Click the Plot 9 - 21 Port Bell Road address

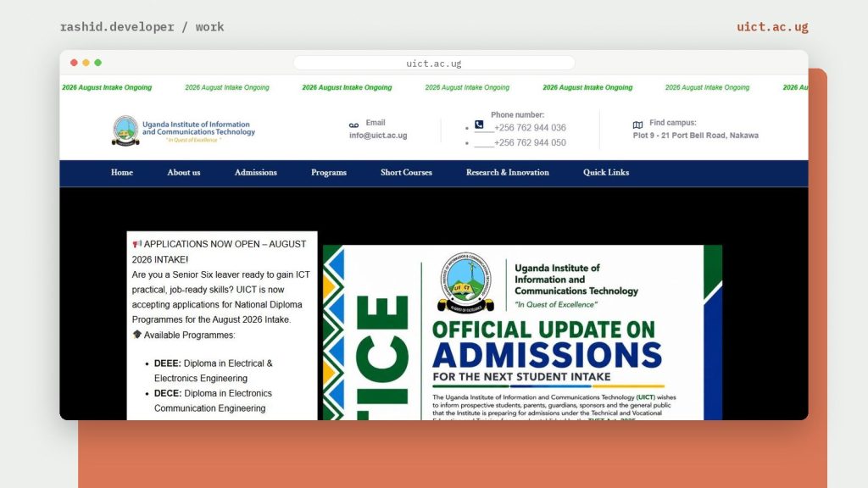coord(696,136)
